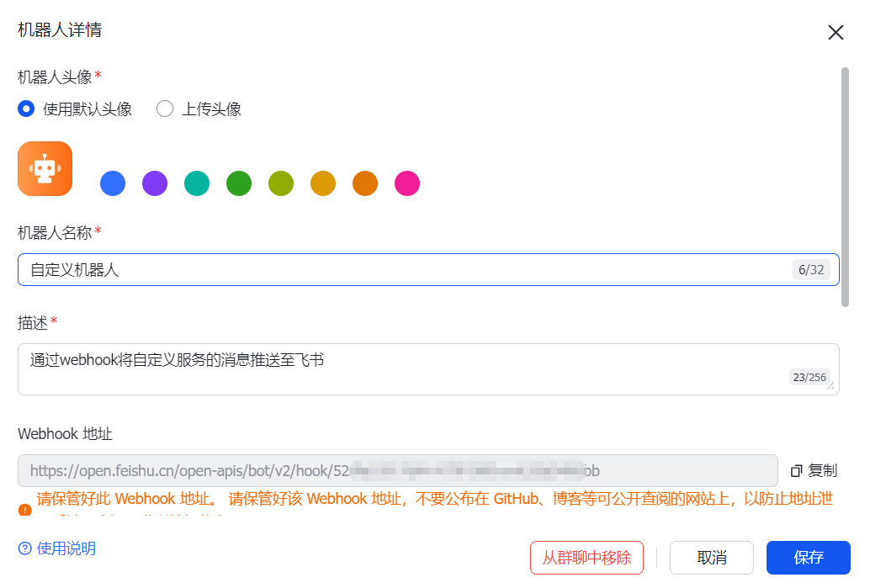Save changes with 保存 button
870x588 pixels.
point(808,558)
